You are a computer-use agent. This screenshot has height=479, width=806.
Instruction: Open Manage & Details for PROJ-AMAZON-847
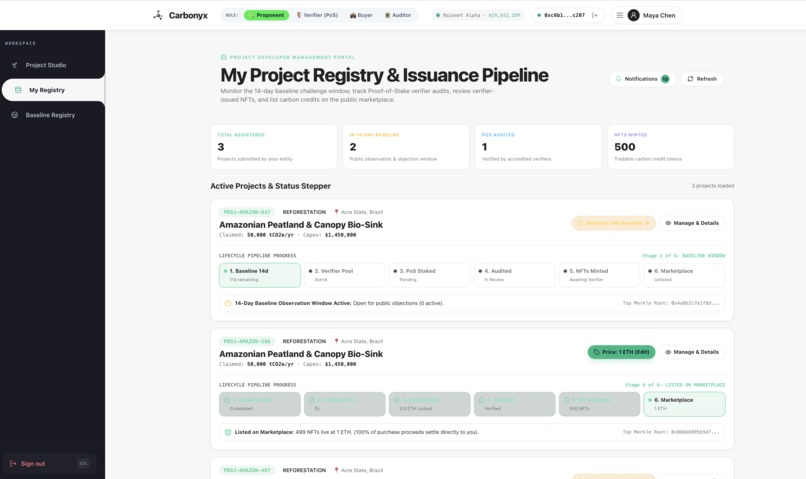tap(692, 223)
